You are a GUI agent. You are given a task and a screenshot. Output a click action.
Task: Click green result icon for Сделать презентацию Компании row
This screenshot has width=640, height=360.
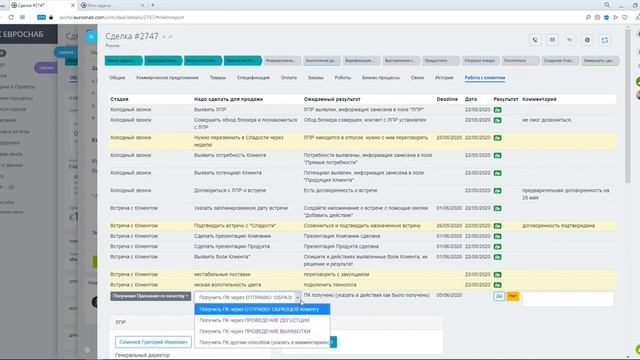(498, 236)
